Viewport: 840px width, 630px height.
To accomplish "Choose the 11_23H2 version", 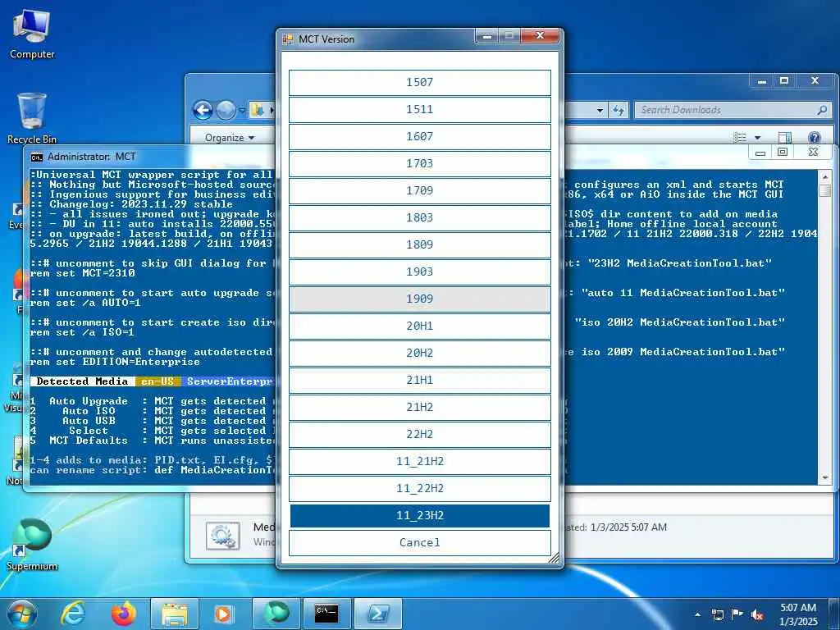I will click(x=419, y=515).
